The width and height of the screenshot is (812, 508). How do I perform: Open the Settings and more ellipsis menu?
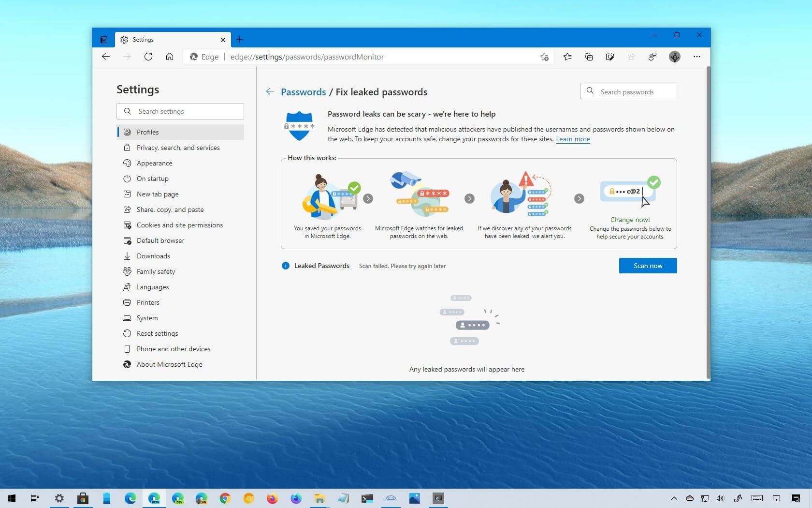696,57
